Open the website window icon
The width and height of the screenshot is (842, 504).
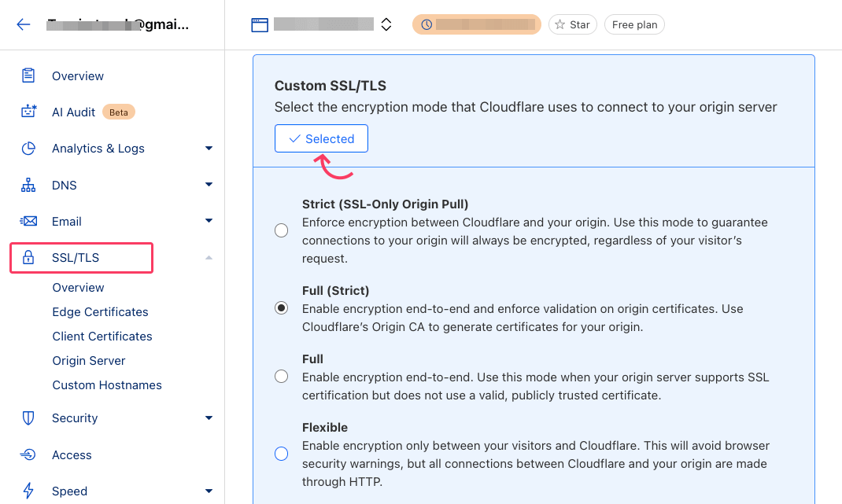(x=260, y=24)
